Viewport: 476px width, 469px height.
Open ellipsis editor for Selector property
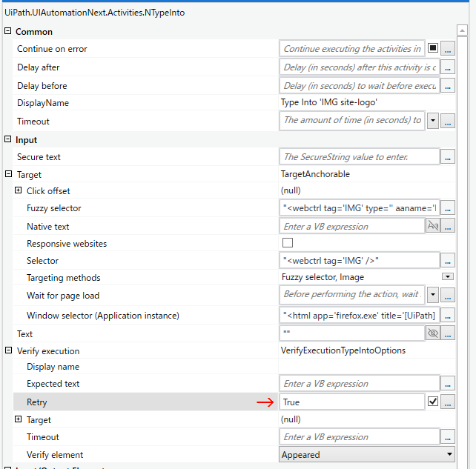point(448,261)
